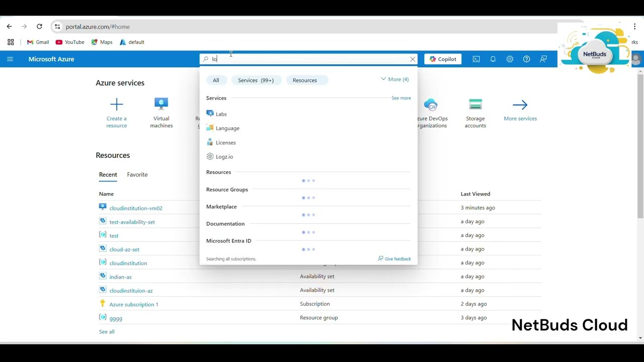Switch to the Favorite resources tab

137,174
